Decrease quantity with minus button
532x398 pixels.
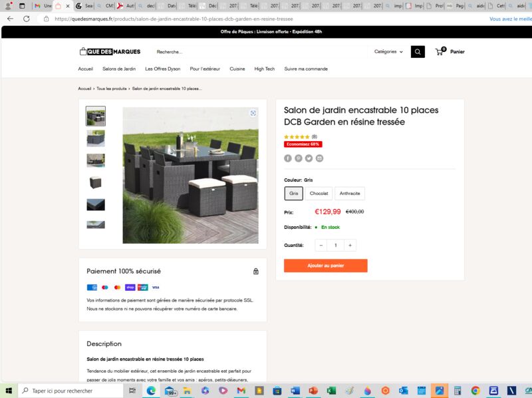click(x=321, y=245)
